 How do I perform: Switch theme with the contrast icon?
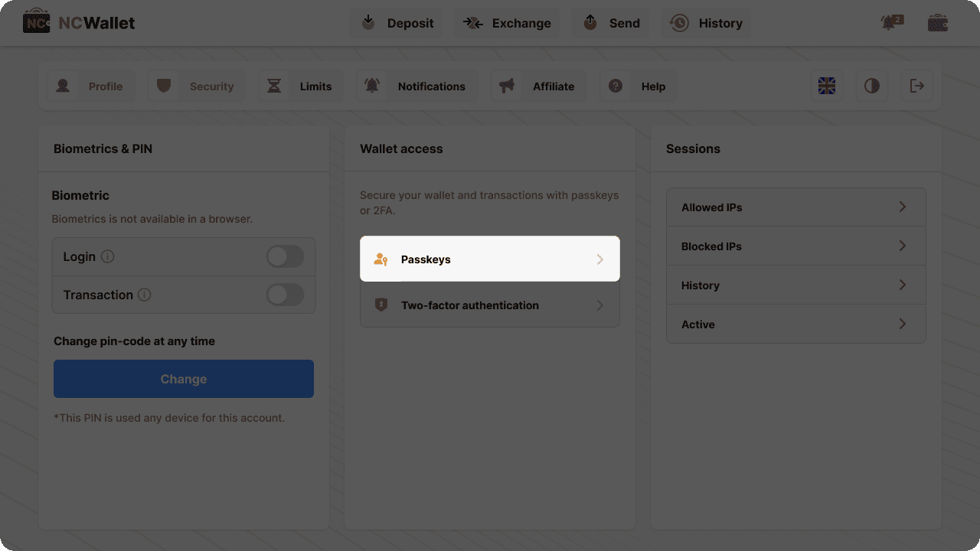pyautogui.click(x=872, y=86)
